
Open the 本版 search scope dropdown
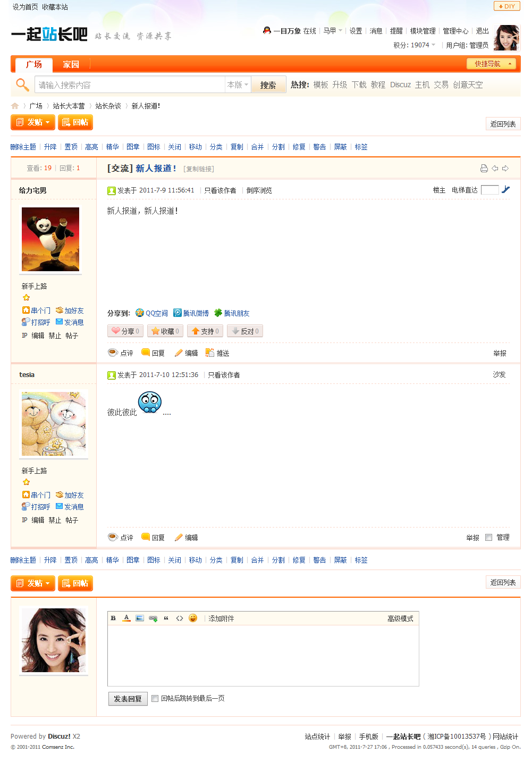point(238,85)
